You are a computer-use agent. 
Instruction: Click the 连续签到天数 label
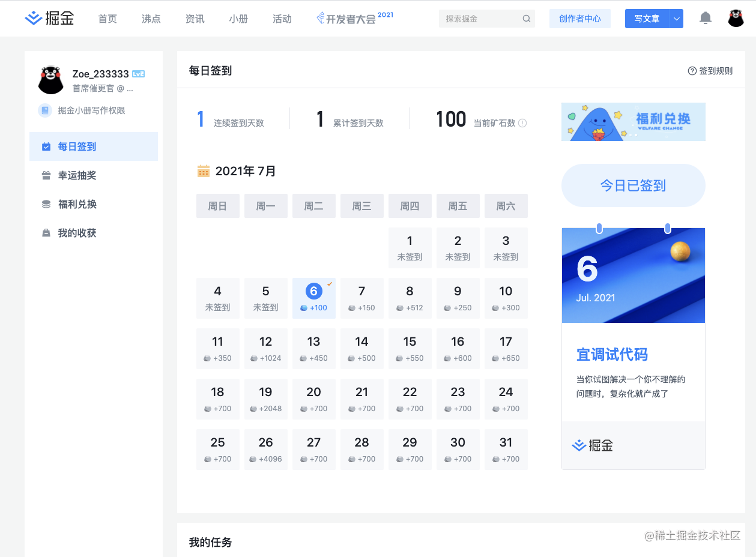(x=239, y=123)
